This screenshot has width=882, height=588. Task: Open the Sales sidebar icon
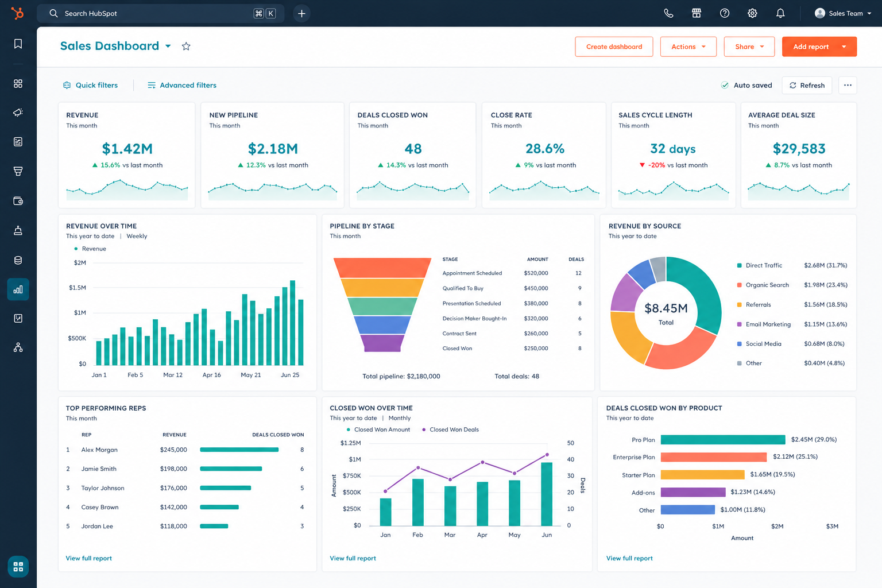[x=18, y=171]
